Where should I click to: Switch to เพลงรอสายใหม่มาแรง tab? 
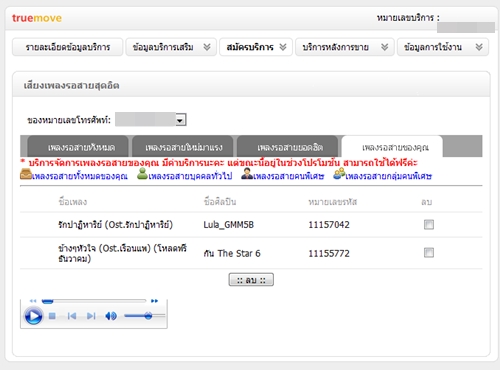point(183,147)
